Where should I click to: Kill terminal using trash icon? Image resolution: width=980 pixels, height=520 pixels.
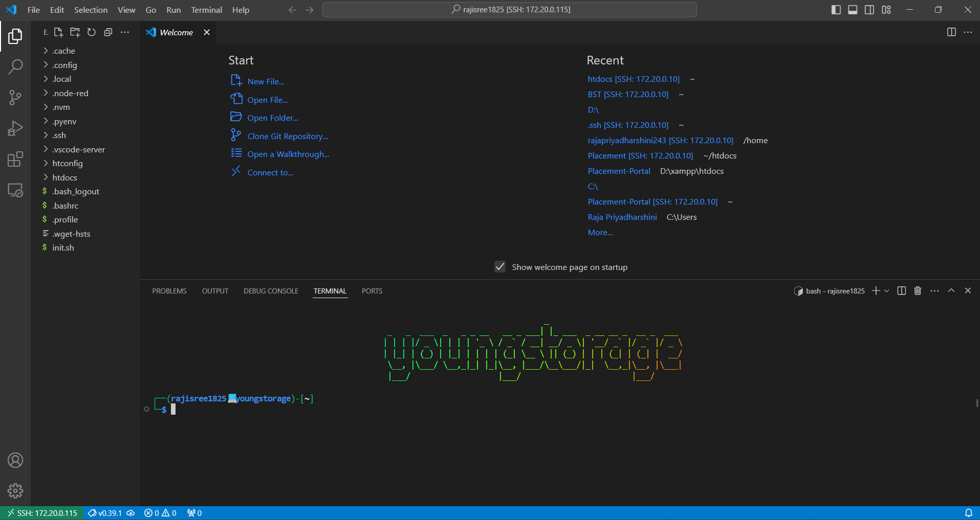click(918, 291)
